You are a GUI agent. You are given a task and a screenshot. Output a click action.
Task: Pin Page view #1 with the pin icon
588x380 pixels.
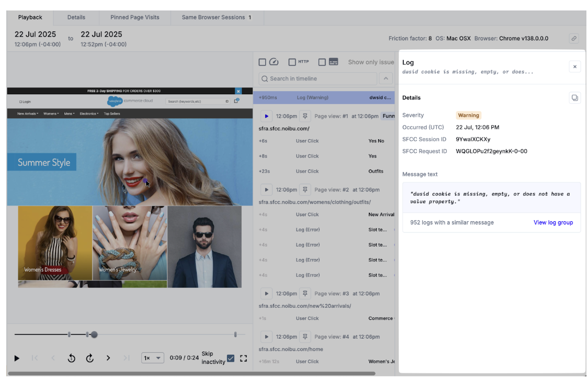[x=306, y=116]
